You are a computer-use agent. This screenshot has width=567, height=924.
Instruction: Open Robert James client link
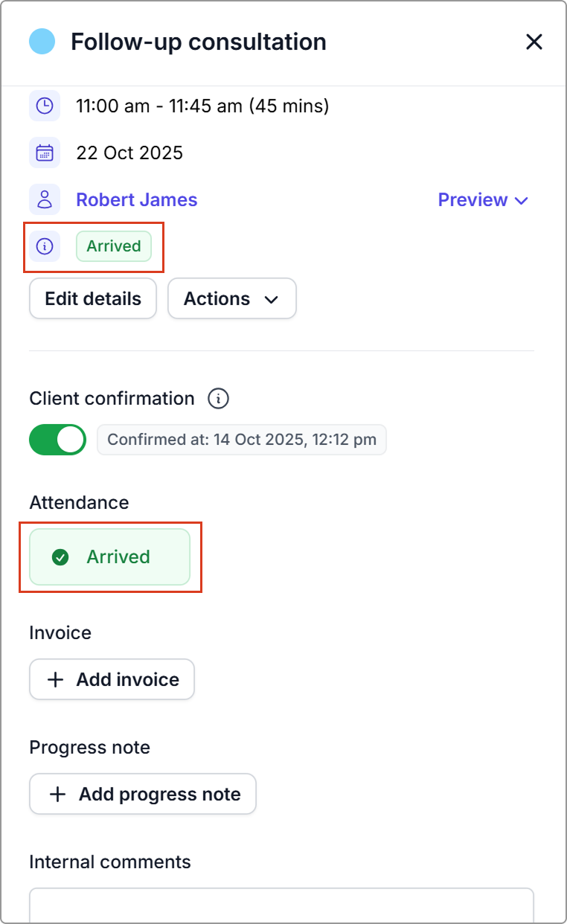137,200
